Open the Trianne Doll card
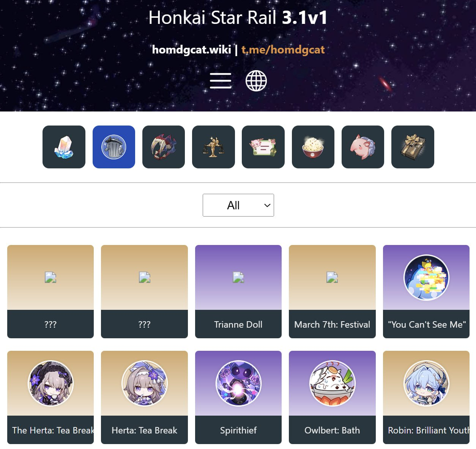The height and width of the screenshot is (449, 476). point(238,291)
